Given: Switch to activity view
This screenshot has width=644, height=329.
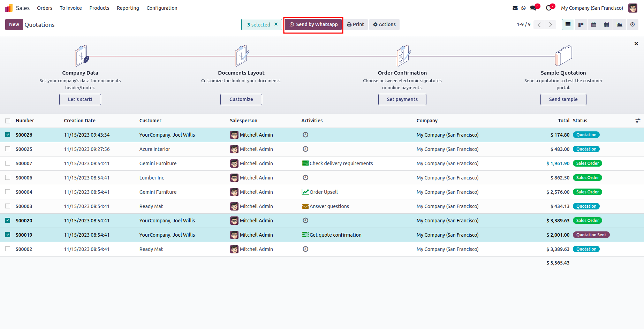Looking at the screenshot, I should click(x=632, y=24).
